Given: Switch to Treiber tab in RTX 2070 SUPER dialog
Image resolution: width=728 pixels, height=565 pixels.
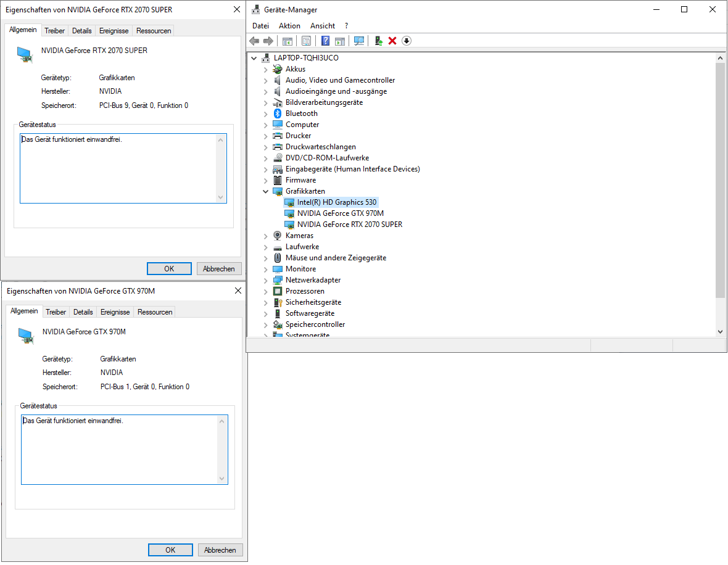Looking at the screenshot, I should [55, 31].
